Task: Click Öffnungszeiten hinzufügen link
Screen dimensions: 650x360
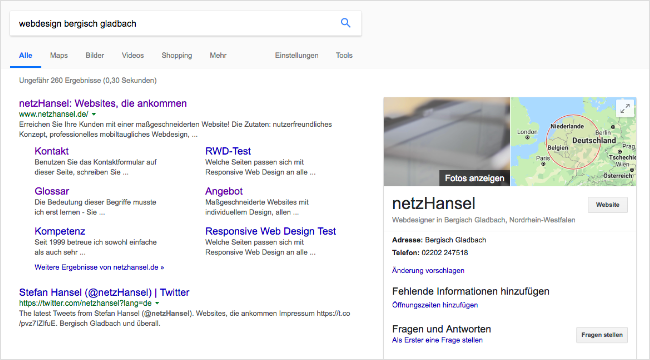Action: [435, 305]
